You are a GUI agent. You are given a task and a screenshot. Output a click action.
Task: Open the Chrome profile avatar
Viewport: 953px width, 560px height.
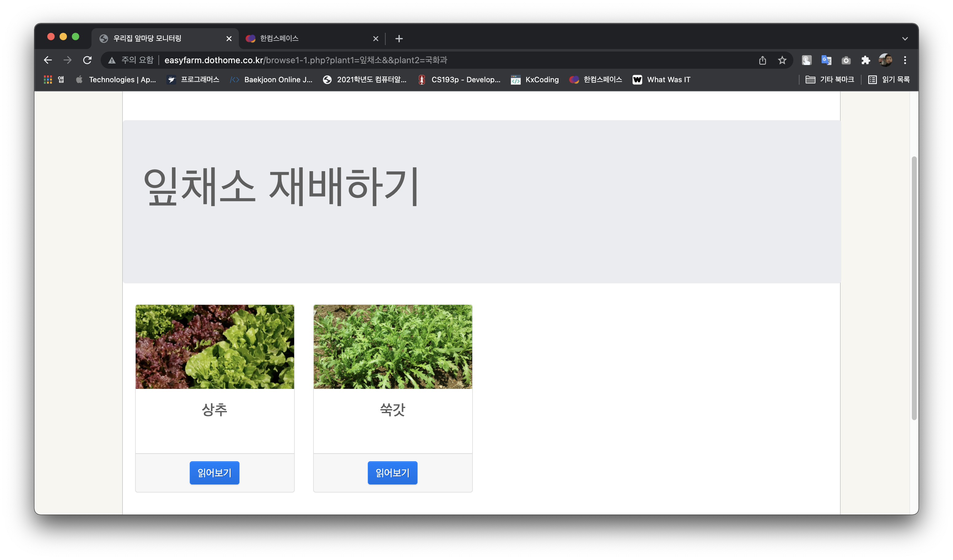pyautogui.click(x=885, y=60)
